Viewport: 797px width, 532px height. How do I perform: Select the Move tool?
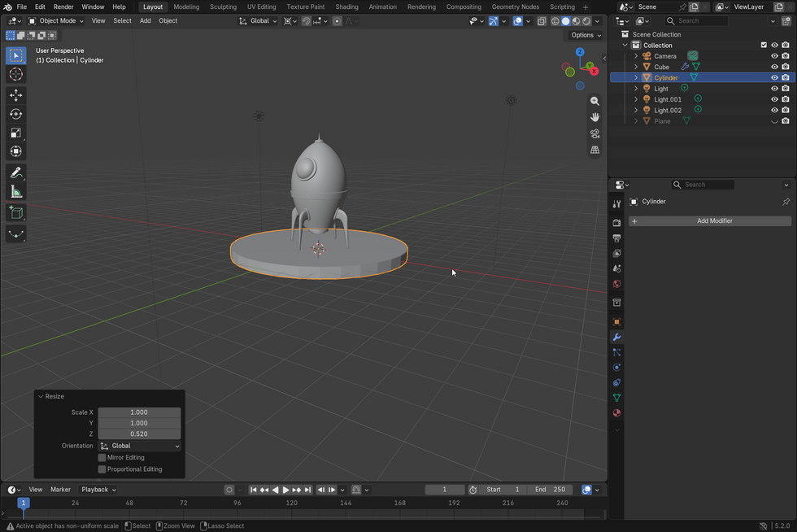click(15, 95)
